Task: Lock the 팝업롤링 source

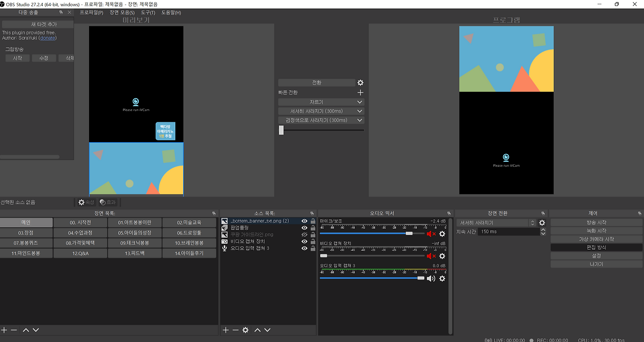Action: tap(313, 228)
